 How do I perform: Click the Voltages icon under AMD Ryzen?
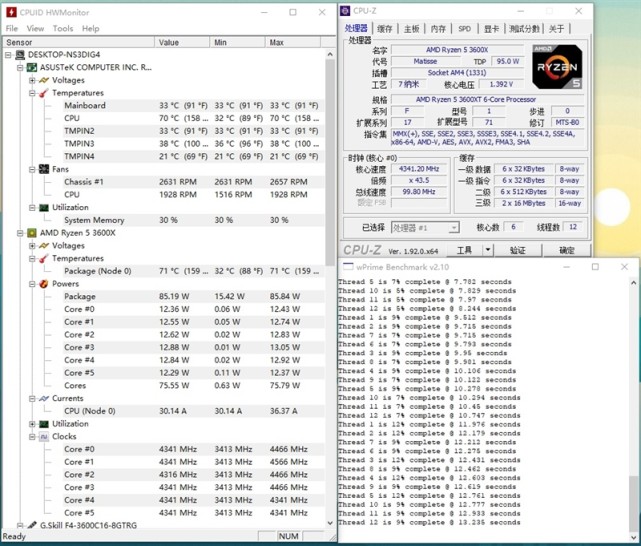pos(44,246)
